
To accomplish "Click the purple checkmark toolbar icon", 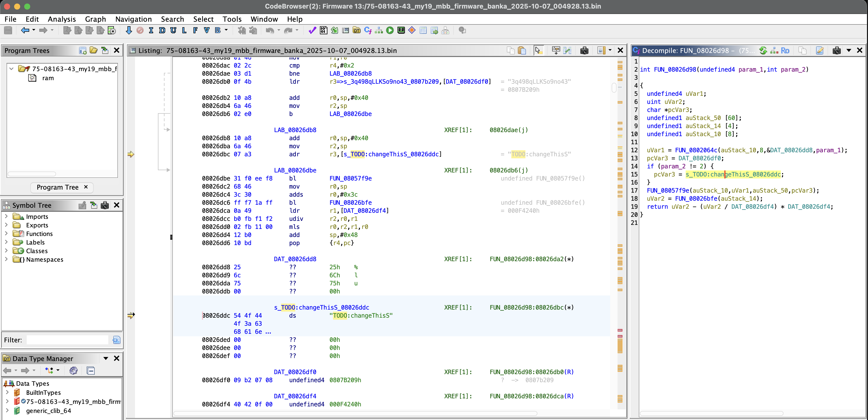I will coord(312,30).
